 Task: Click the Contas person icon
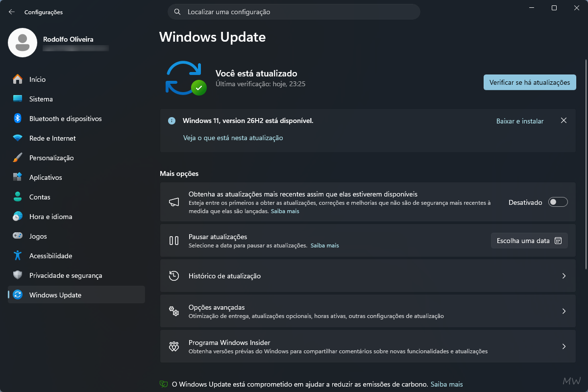coord(18,197)
